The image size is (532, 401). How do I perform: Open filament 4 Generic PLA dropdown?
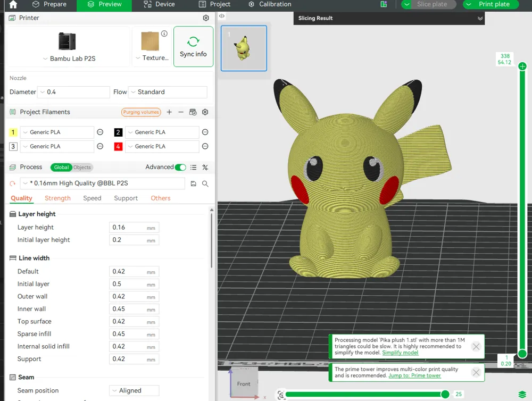coord(162,146)
